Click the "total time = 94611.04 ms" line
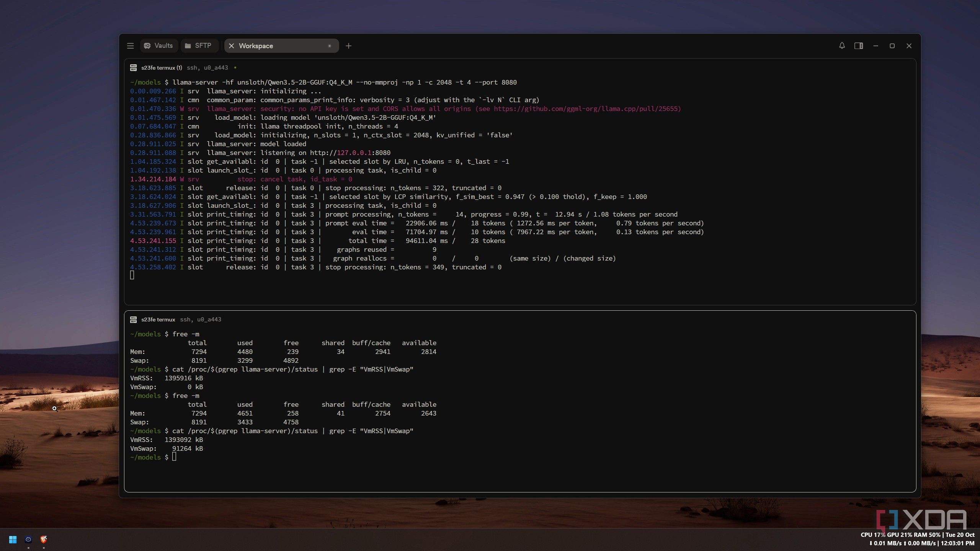This screenshot has height=551, width=980. click(318, 241)
